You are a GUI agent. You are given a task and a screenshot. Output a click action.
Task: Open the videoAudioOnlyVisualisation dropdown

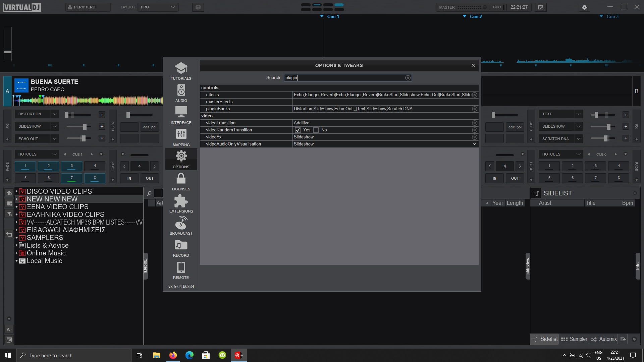pyautogui.click(x=475, y=144)
